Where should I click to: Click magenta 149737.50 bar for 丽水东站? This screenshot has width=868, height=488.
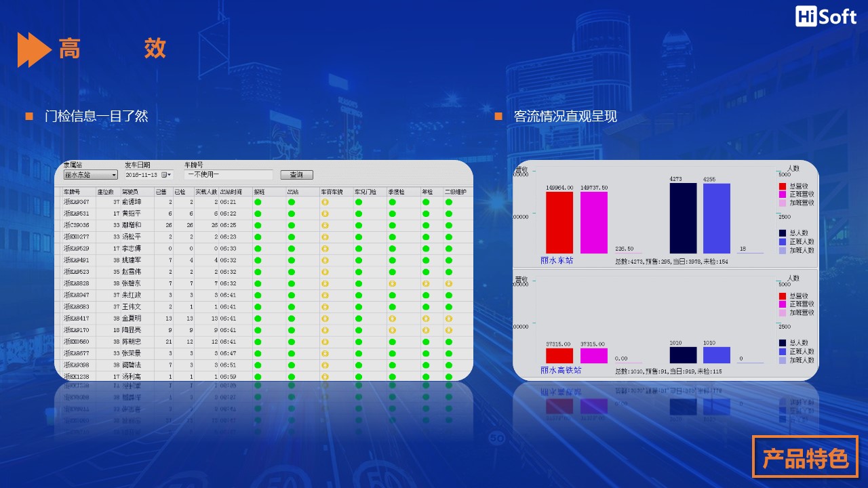tap(594, 223)
